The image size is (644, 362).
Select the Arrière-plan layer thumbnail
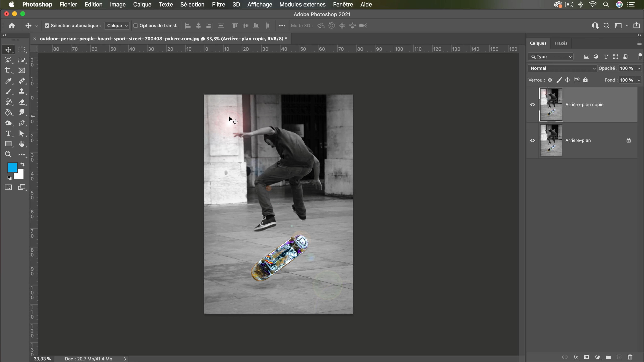pos(551,140)
